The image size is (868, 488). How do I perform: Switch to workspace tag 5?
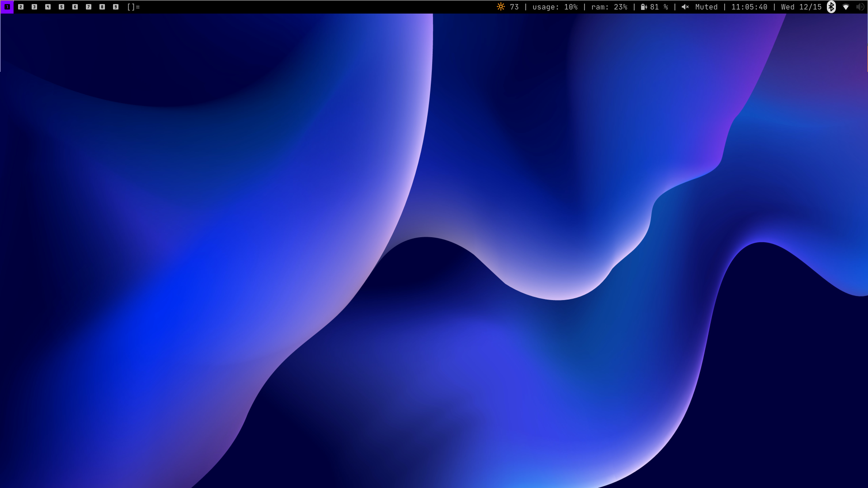61,7
